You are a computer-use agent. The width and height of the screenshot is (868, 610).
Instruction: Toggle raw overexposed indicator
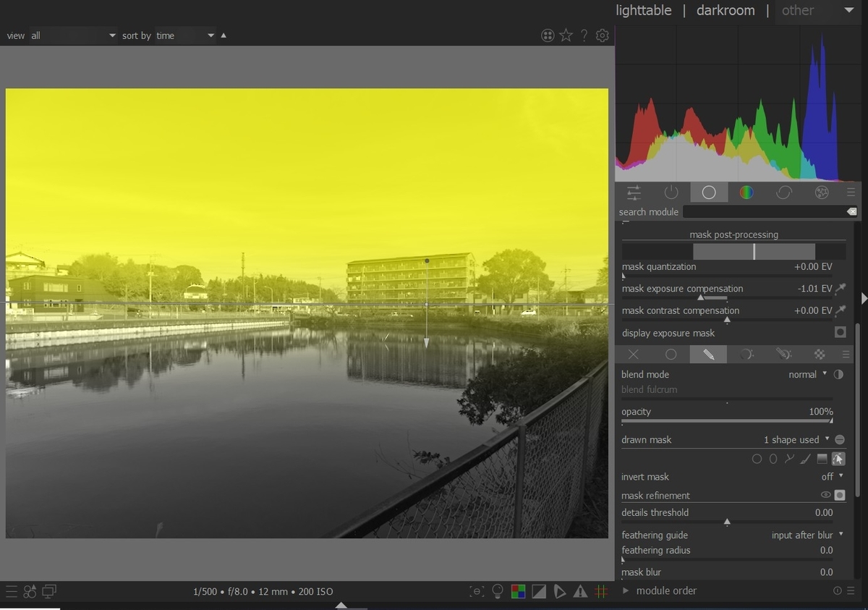point(518,591)
